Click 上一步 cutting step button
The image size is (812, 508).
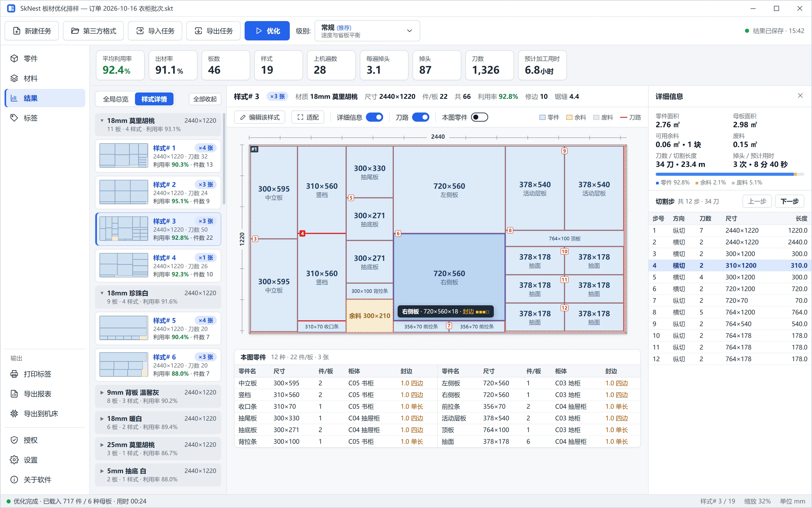(757, 201)
